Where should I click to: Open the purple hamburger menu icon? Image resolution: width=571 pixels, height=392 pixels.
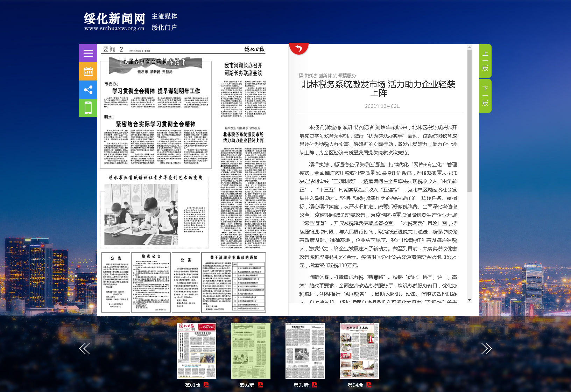tap(88, 53)
